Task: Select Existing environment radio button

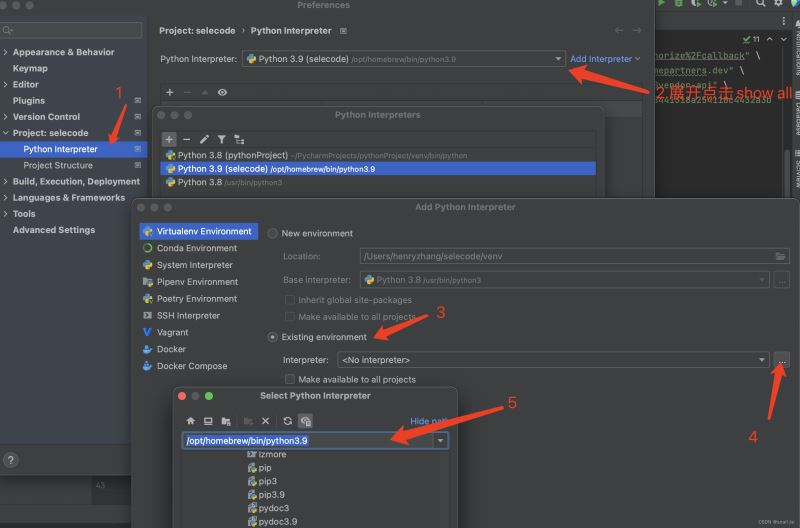Action: click(x=273, y=337)
